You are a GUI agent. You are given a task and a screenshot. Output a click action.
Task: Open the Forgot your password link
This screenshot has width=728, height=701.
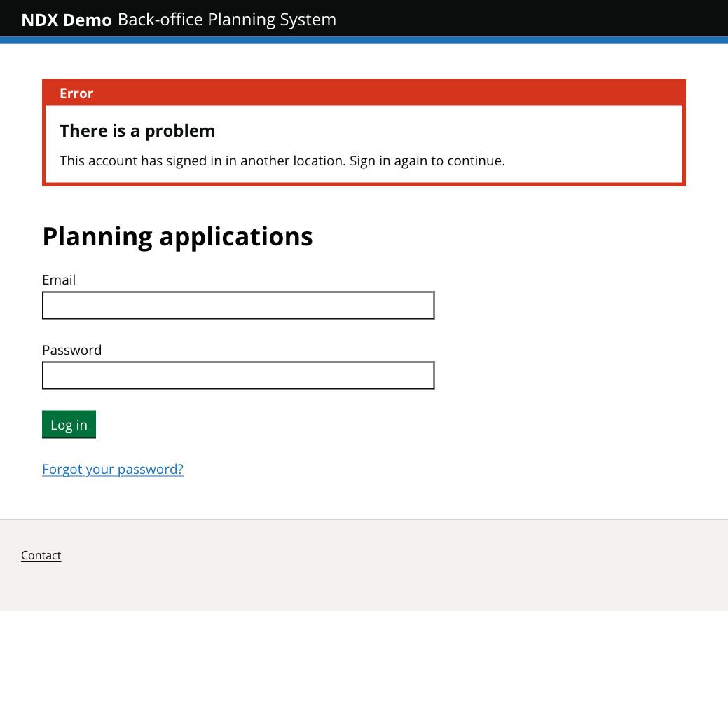(x=112, y=469)
